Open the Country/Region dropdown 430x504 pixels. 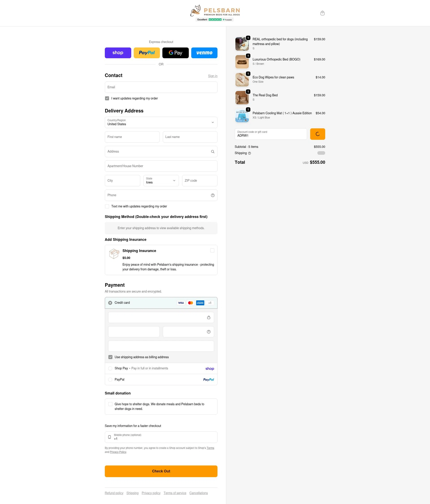point(161,122)
